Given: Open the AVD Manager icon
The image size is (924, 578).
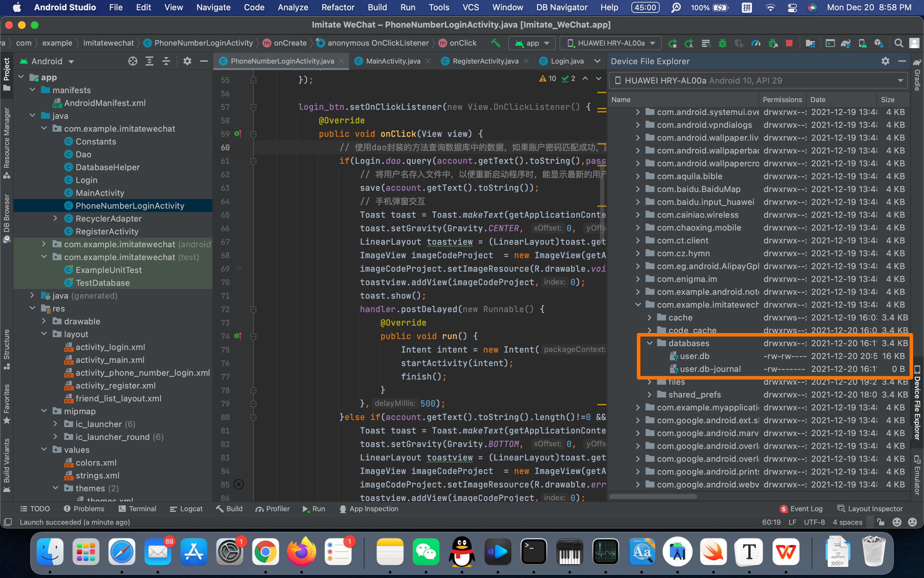Looking at the screenshot, I should click(x=862, y=43).
